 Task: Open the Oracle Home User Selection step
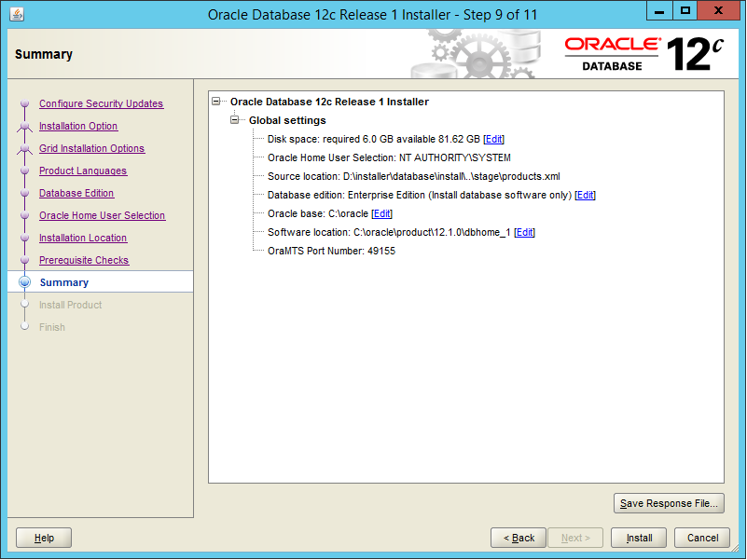102,215
